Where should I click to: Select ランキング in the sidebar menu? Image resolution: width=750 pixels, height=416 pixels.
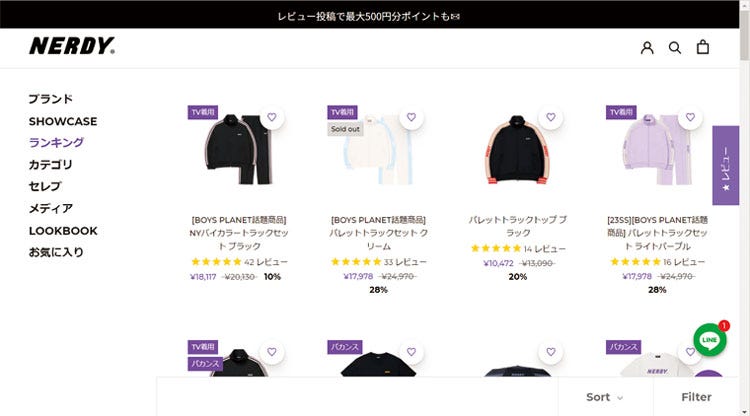[x=56, y=142]
